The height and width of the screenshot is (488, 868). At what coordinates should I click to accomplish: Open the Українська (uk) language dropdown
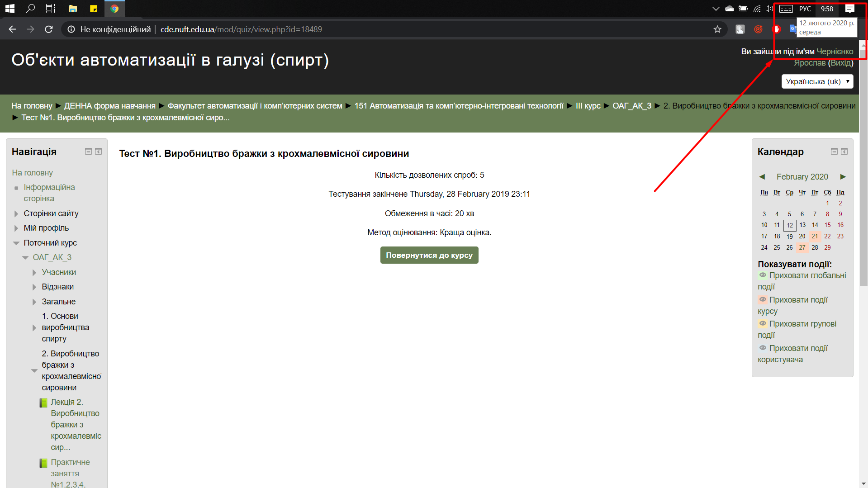click(x=817, y=81)
